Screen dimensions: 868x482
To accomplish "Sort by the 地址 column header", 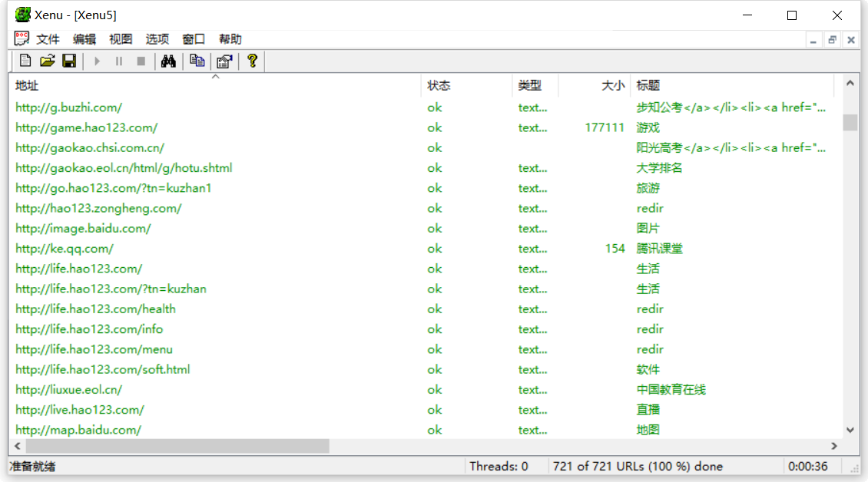I will [x=27, y=86].
